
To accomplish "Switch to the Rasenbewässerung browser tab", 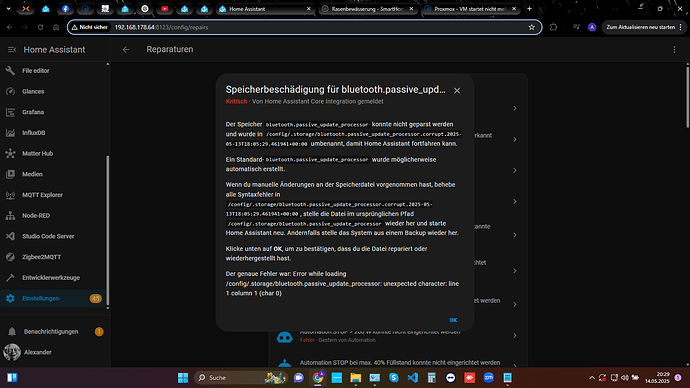I will 367,9.
